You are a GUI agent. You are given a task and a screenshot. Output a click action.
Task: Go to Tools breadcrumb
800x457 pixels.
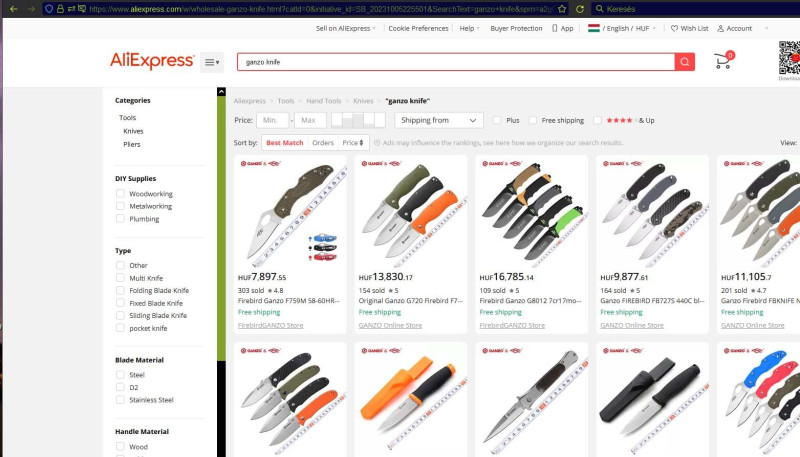tap(286, 101)
